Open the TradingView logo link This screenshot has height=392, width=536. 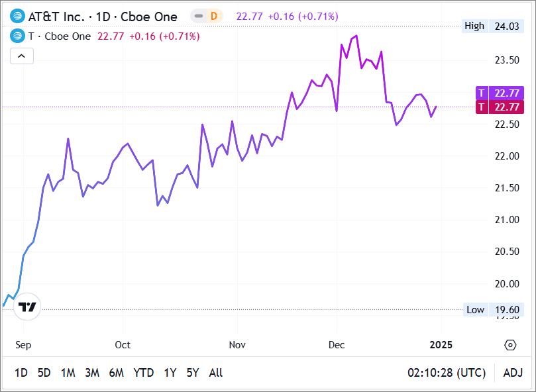tap(27, 307)
